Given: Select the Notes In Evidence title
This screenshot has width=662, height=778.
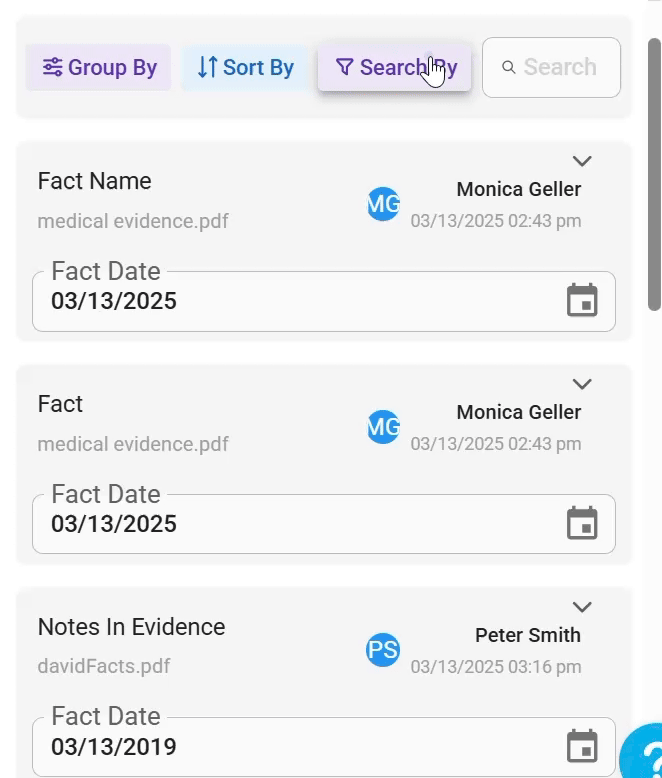Looking at the screenshot, I should pos(131,627).
